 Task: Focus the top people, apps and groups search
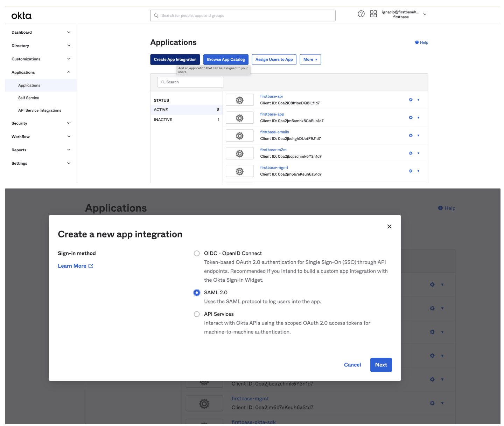(x=243, y=15)
